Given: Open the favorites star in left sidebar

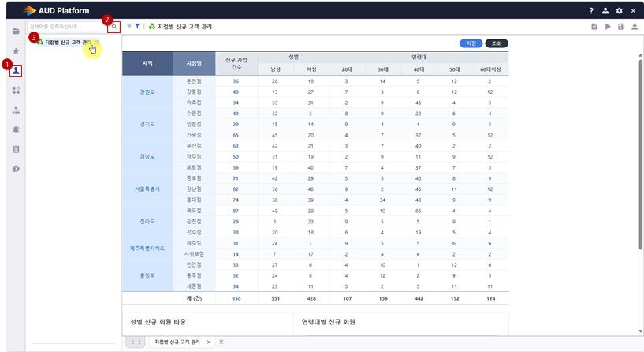Looking at the screenshot, I should (x=16, y=51).
